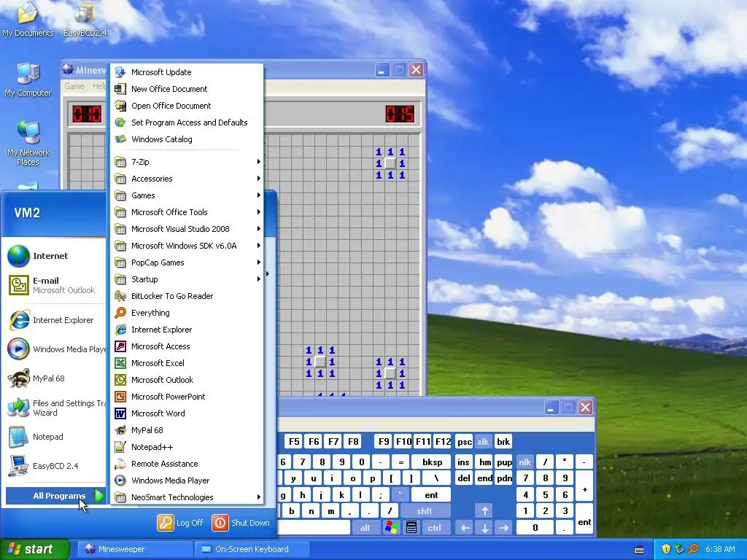Toggle the slk scroll lock key
The height and width of the screenshot is (560, 747).
[x=483, y=441]
